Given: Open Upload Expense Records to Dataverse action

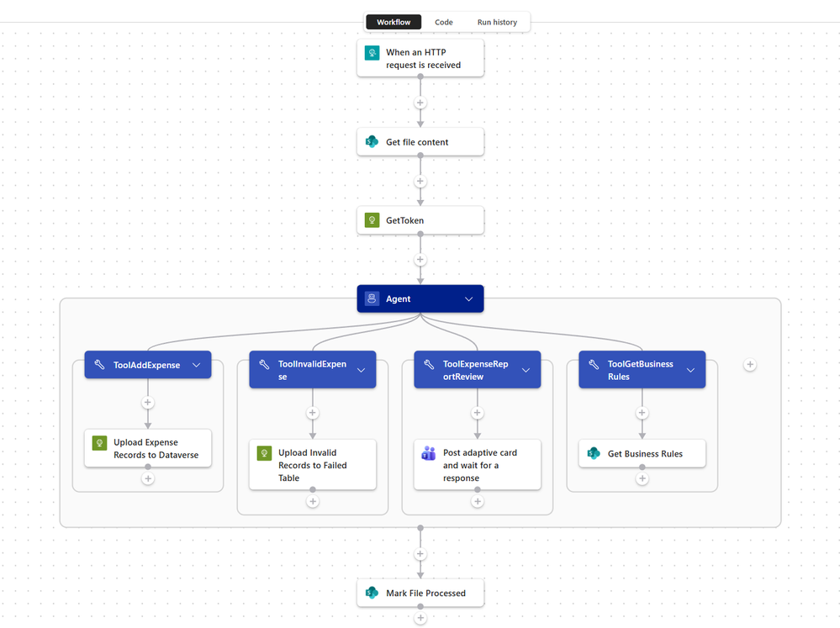Looking at the screenshot, I should 148,448.
